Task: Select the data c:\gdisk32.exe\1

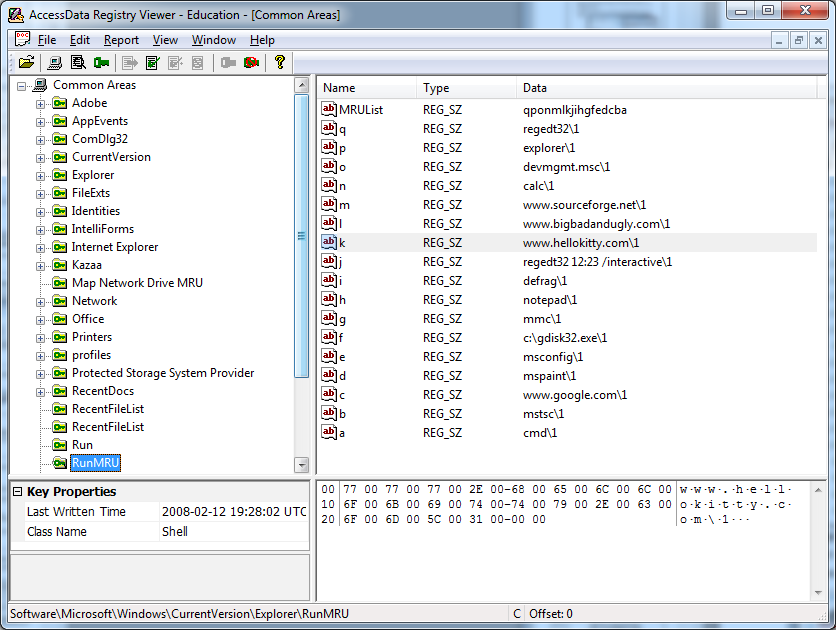Action: [x=565, y=338]
